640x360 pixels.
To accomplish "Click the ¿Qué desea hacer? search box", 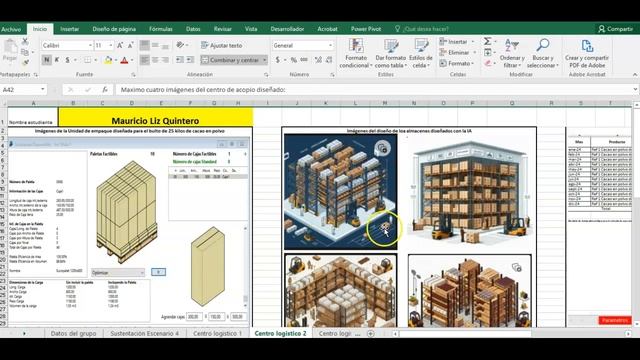I will pos(422,29).
